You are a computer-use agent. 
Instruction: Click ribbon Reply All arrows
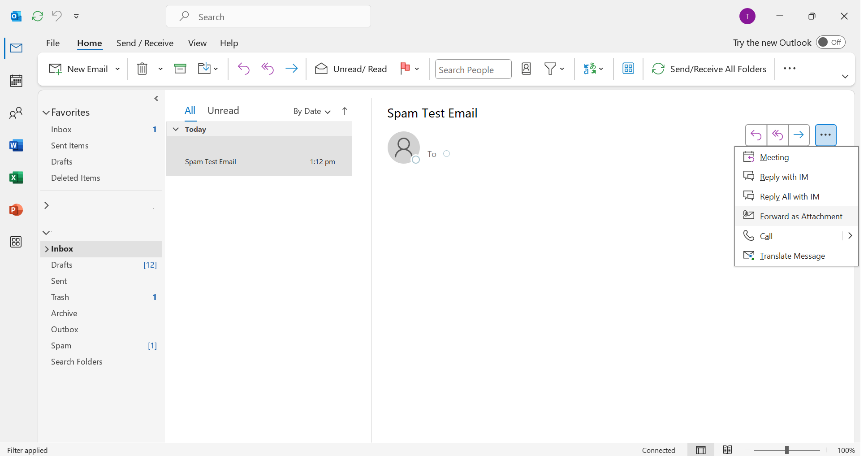pyautogui.click(x=268, y=69)
